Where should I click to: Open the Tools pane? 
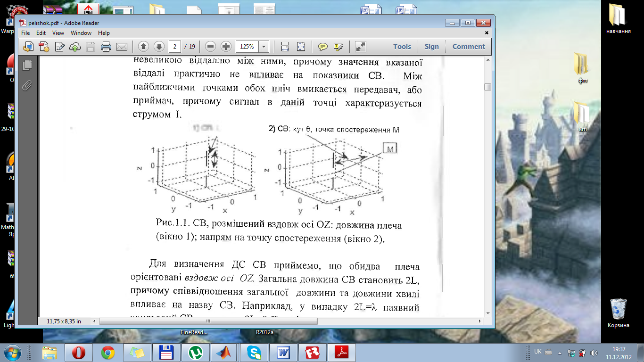click(402, 47)
